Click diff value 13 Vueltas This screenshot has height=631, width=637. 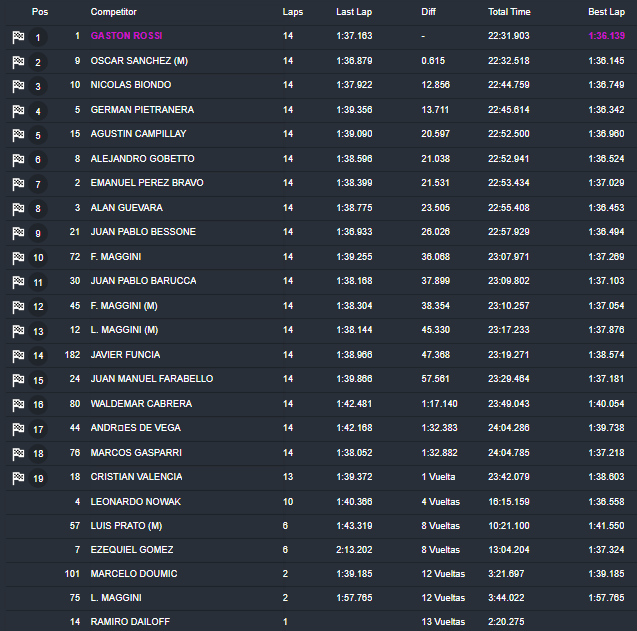pos(443,622)
